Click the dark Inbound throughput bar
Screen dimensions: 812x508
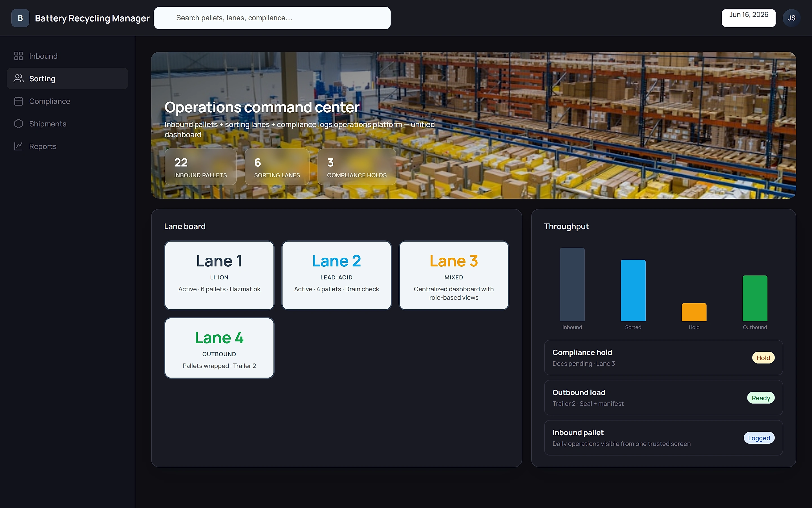(572, 284)
